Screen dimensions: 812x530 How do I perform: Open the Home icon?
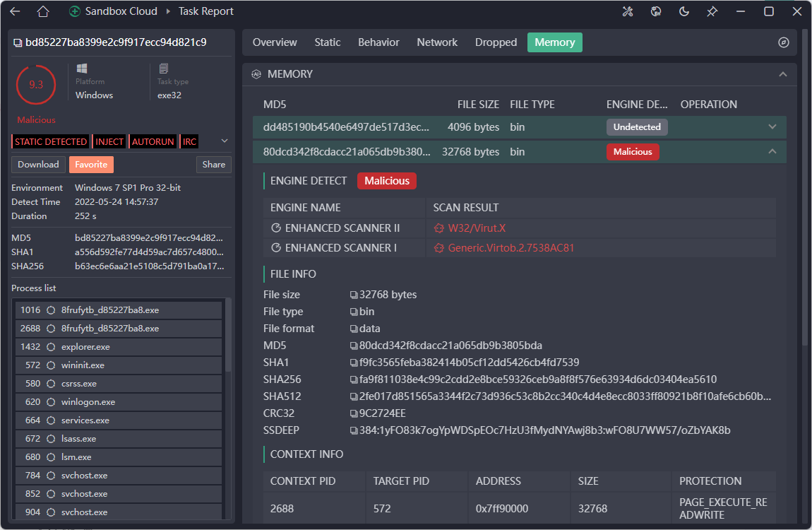point(43,11)
